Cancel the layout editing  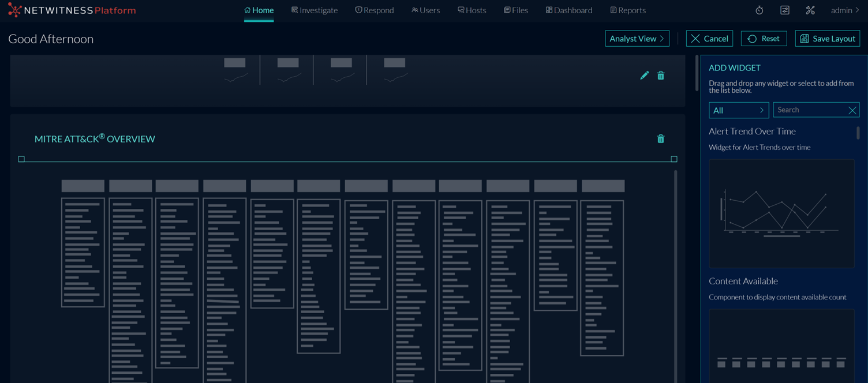(709, 39)
